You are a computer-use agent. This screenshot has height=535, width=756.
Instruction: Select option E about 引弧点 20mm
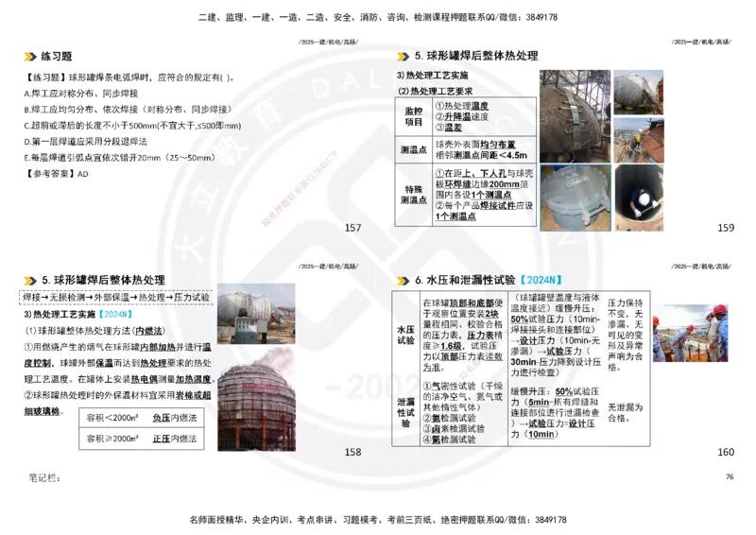click(x=120, y=158)
